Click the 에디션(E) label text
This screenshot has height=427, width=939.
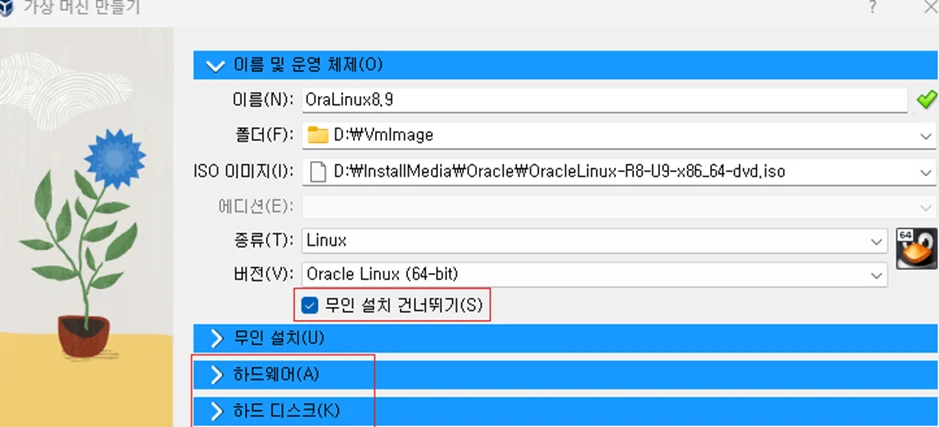pos(255,207)
